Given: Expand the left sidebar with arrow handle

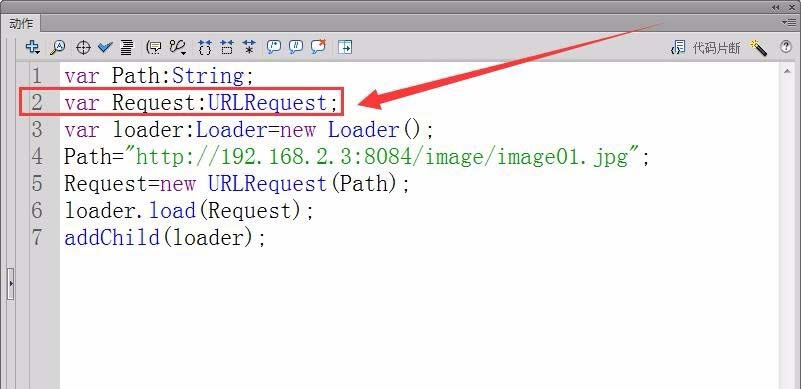Looking at the screenshot, I should [x=11, y=283].
